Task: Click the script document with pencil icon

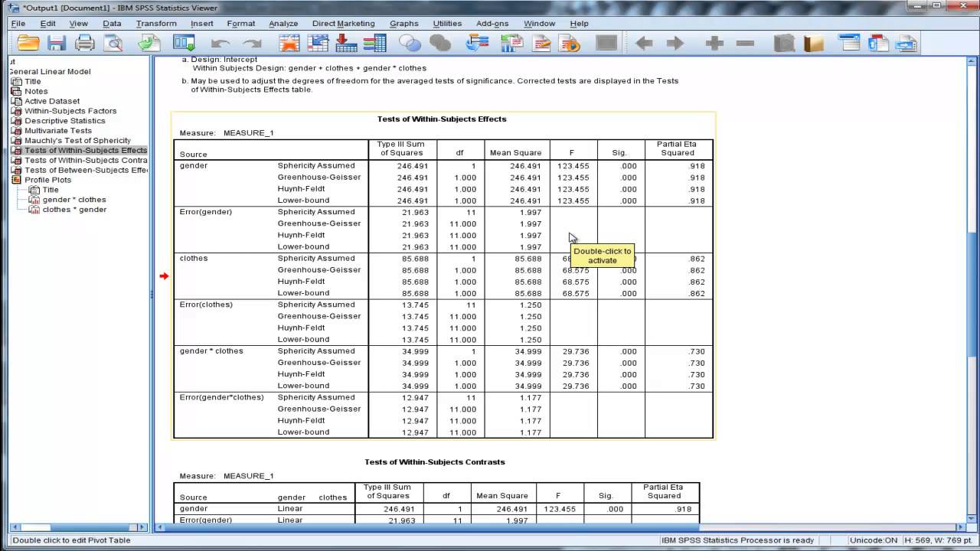Action: click(542, 44)
